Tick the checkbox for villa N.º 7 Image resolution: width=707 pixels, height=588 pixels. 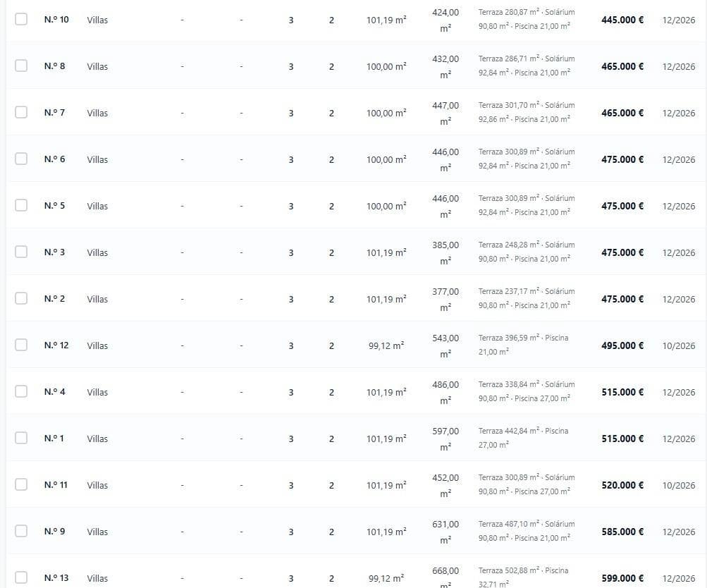pos(21,112)
